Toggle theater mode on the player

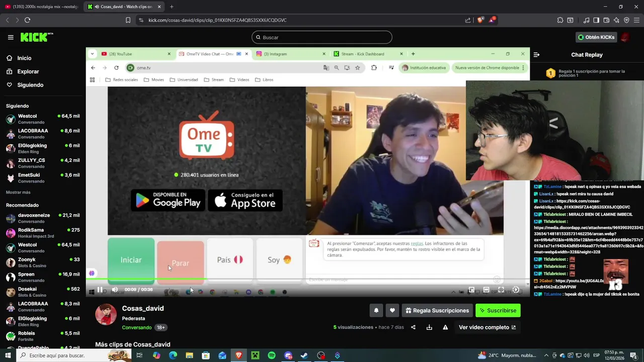pyautogui.click(x=486, y=290)
